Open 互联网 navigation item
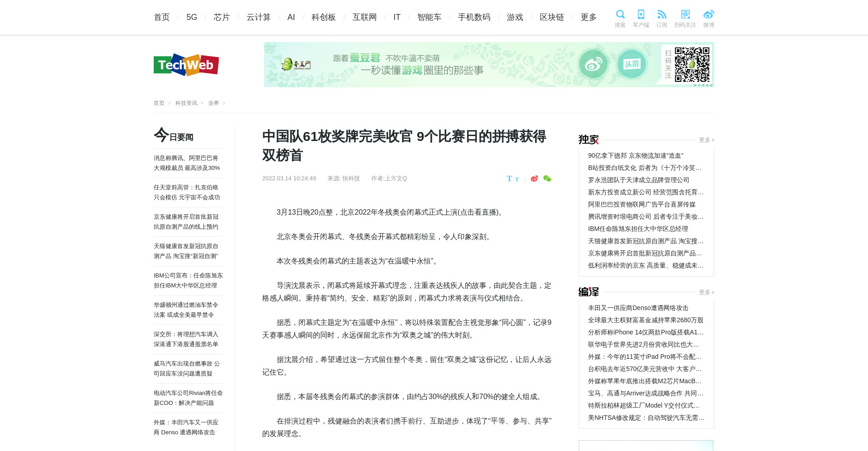This screenshot has height=451, width=868. [364, 17]
